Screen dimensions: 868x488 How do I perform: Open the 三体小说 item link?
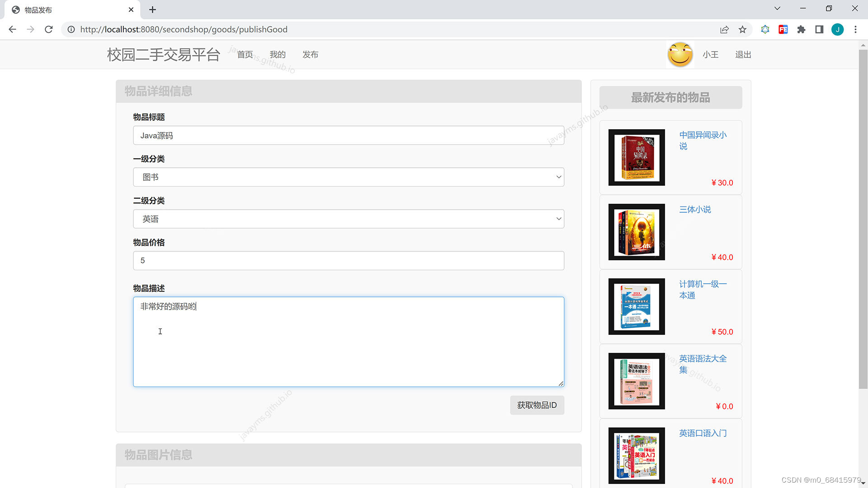pyautogui.click(x=695, y=210)
